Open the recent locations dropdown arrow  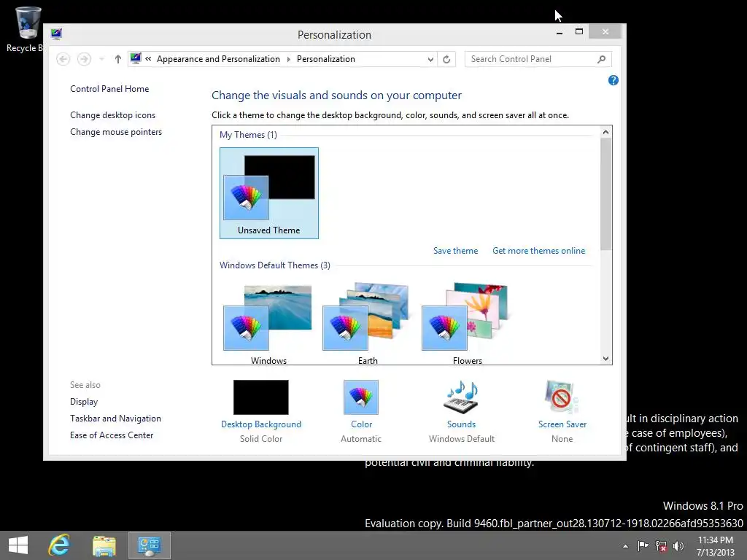101,59
